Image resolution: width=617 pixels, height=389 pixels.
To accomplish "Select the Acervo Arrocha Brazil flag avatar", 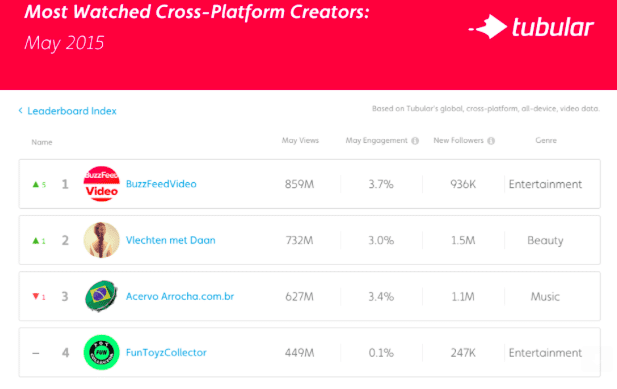I will pos(102,296).
